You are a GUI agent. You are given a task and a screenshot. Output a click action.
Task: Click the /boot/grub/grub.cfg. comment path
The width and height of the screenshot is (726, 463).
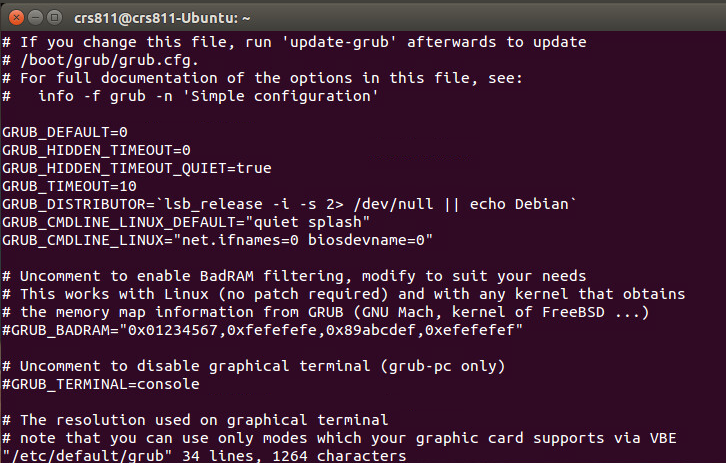(109, 61)
